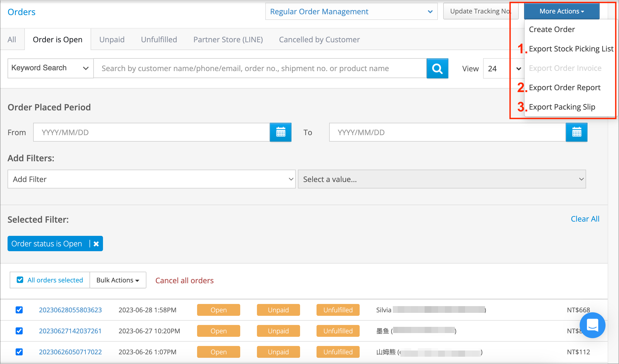Switch to the Cancelled by Customer tab
The width and height of the screenshot is (619, 364).
tap(319, 39)
